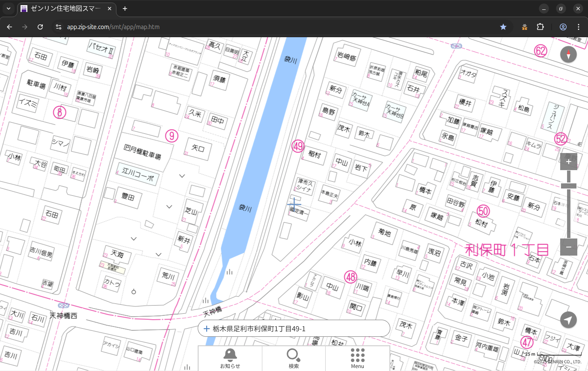Bookmark this page with star icon
Screen dimensions: 588x371
click(x=503, y=27)
